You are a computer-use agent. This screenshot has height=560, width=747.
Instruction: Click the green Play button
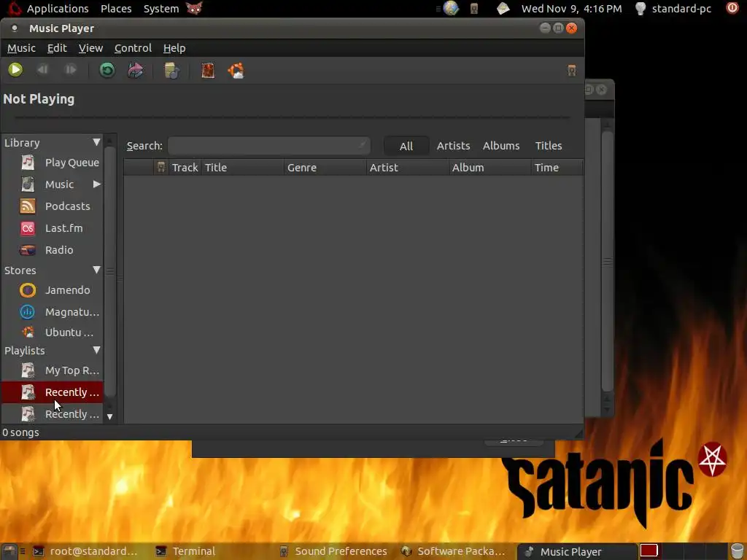[x=15, y=70]
